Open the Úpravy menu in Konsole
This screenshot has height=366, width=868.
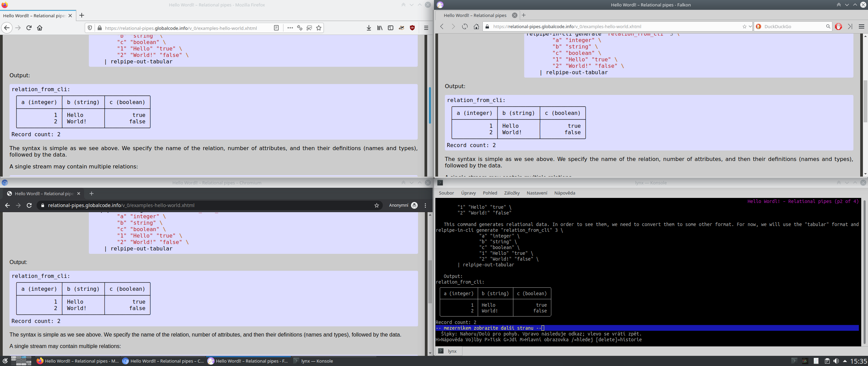(x=468, y=193)
